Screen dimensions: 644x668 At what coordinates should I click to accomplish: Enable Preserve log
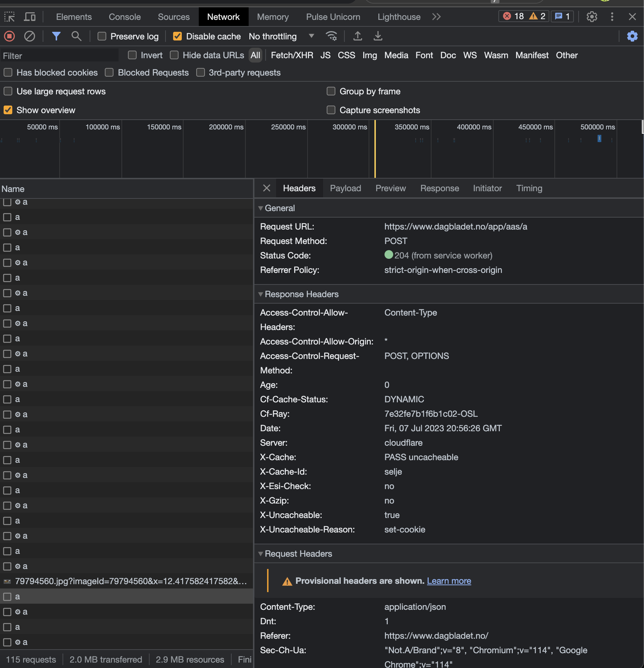[x=102, y=36]
